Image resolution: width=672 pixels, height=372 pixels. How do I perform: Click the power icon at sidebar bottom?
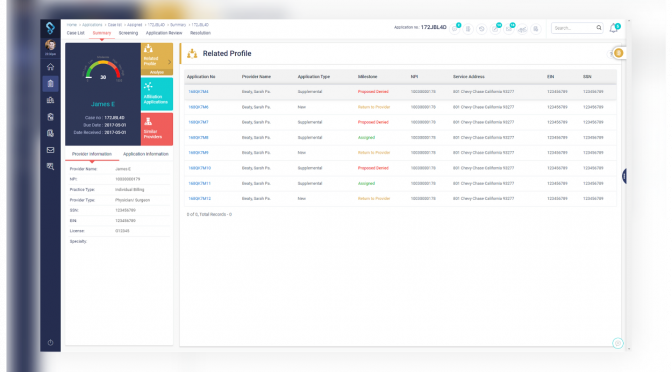coord(51,342)
